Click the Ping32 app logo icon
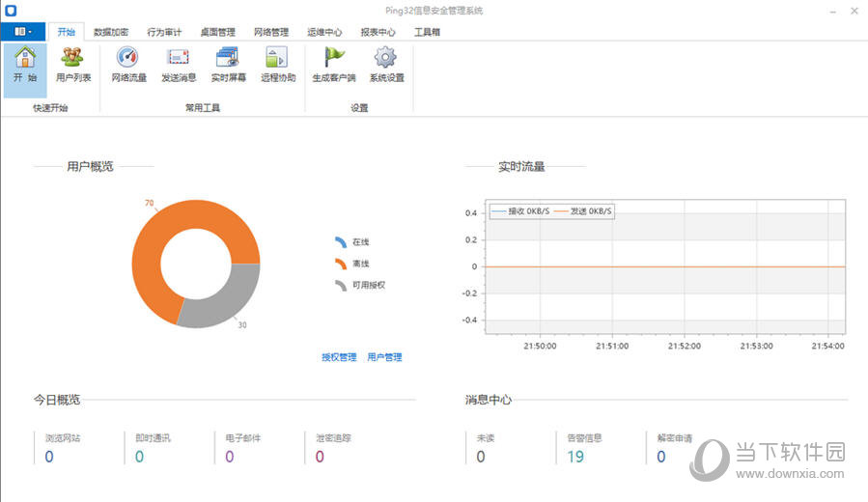 [x=11, y=10]
